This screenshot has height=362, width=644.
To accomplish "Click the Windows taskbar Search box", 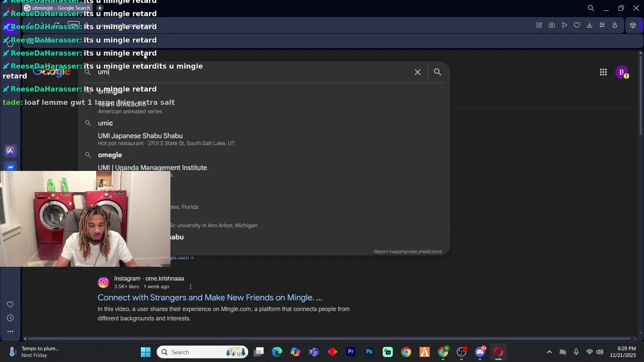I will [x=202, y=352].
